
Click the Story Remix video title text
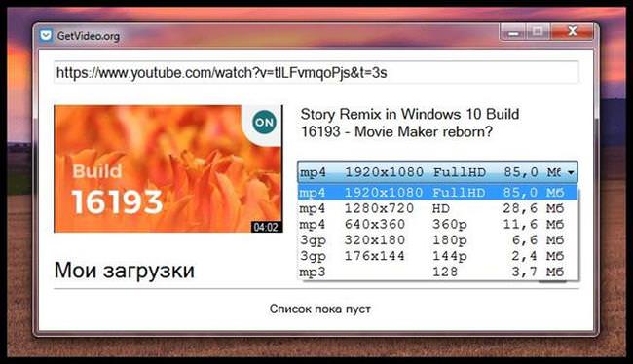click(x=410, y=123)
